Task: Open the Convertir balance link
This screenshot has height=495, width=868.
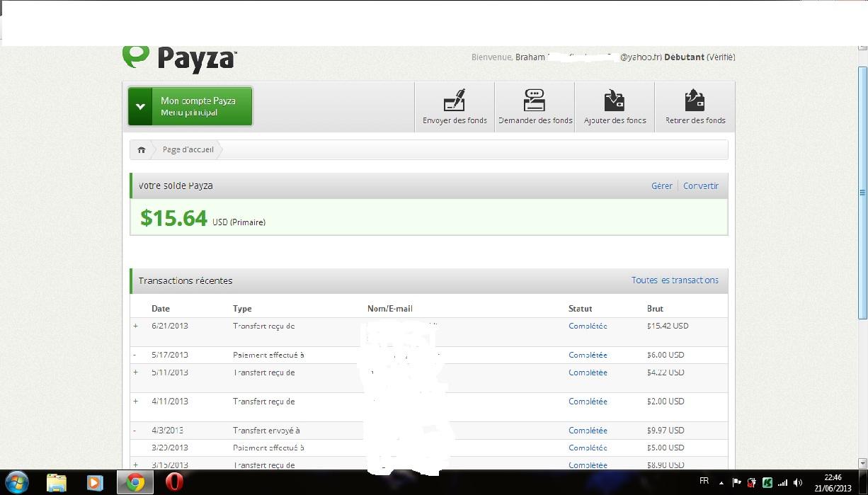Action: [x=701, y=186]
